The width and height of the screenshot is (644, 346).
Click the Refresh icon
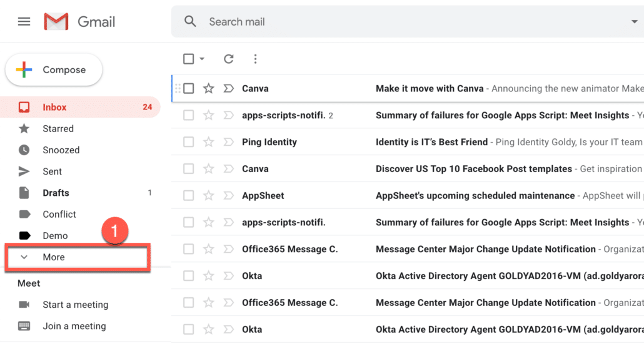point(228,59)
